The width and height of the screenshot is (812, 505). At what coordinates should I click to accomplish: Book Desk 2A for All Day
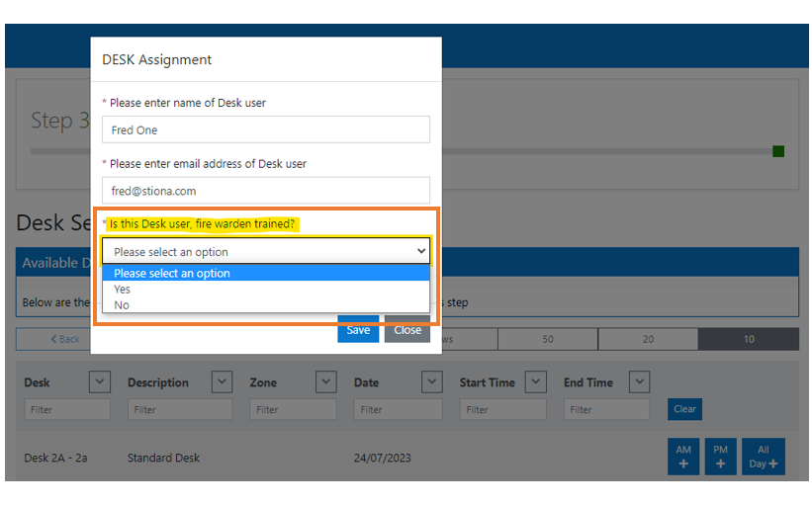763,457
